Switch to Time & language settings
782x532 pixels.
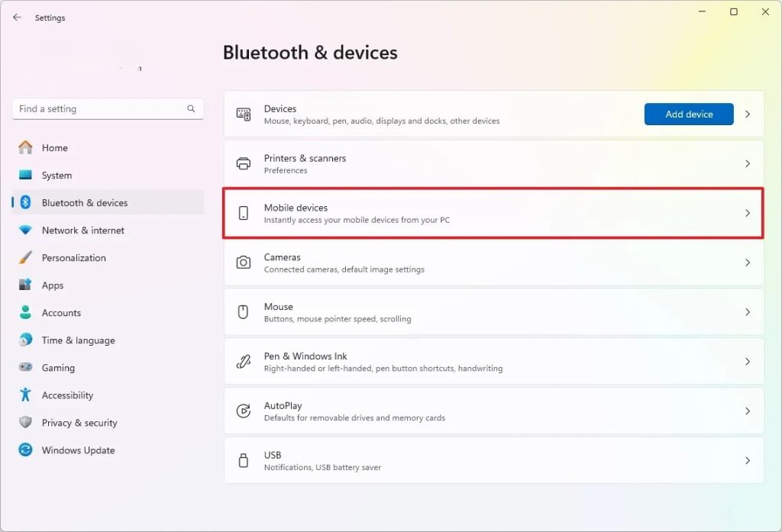[x=78, y=340]
